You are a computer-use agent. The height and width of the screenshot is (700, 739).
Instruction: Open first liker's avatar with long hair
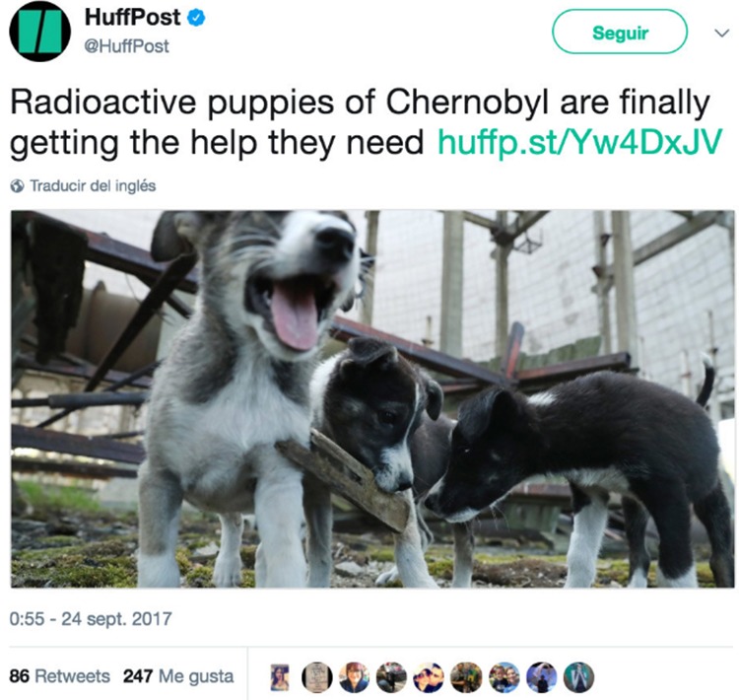point(280,677)
